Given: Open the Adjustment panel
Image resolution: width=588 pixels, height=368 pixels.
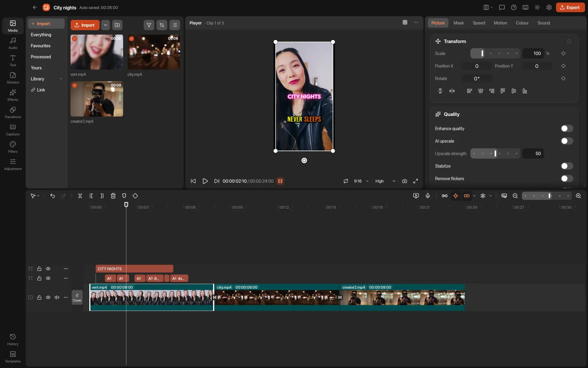Looking at the screenshot, I should (13, 164).
